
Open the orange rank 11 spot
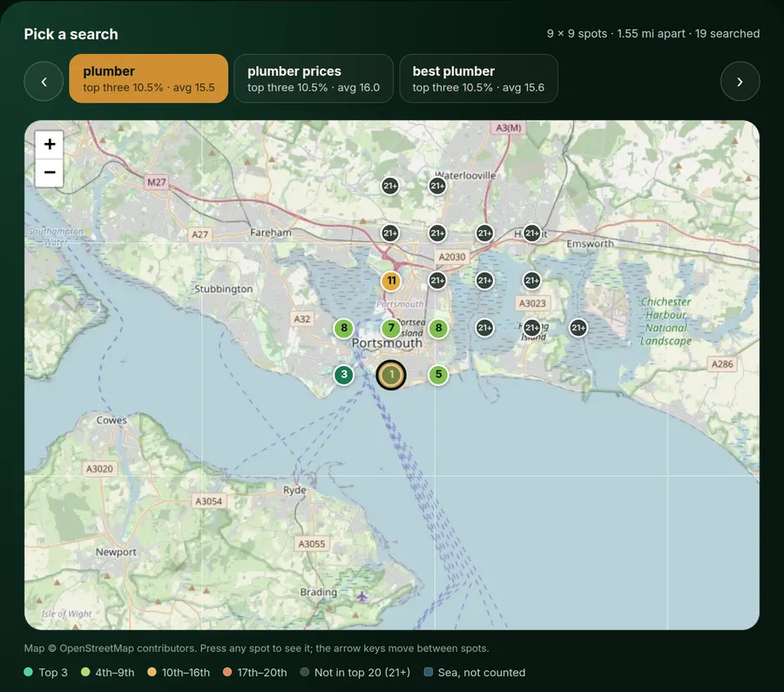pos(391,282)
